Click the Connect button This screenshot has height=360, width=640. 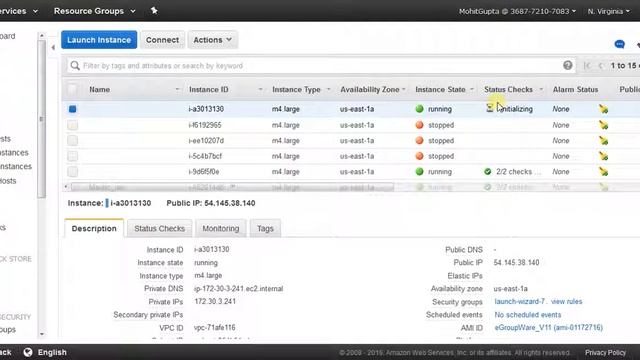click(162, 40)
